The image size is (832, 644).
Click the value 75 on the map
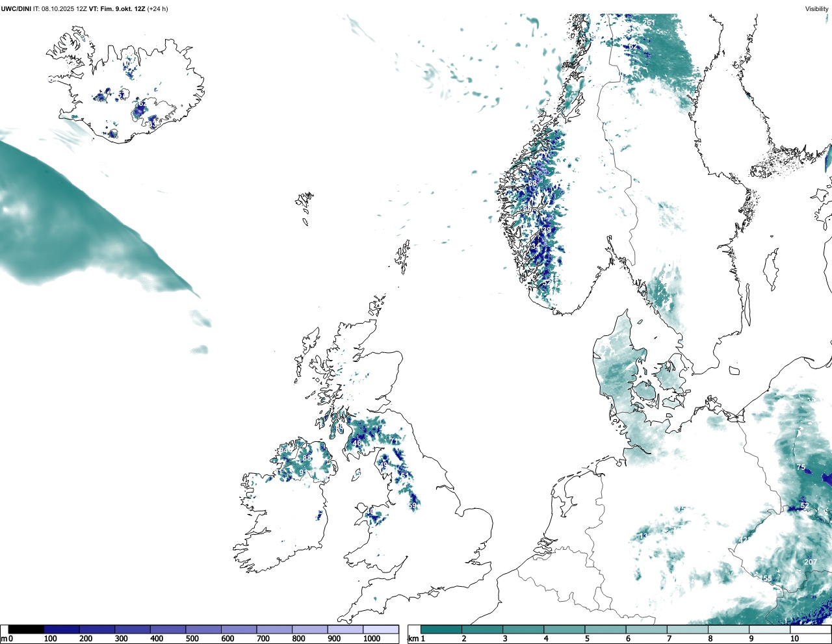801,467
